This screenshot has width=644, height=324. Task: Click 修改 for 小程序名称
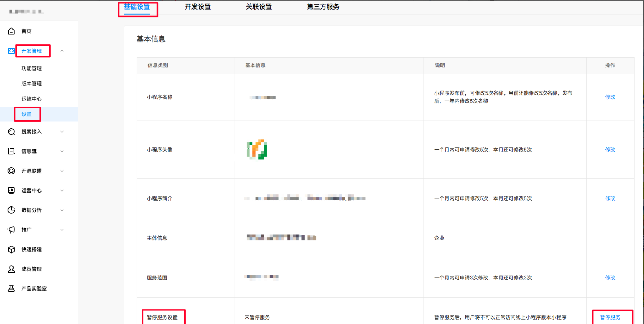tap(610, 97)
